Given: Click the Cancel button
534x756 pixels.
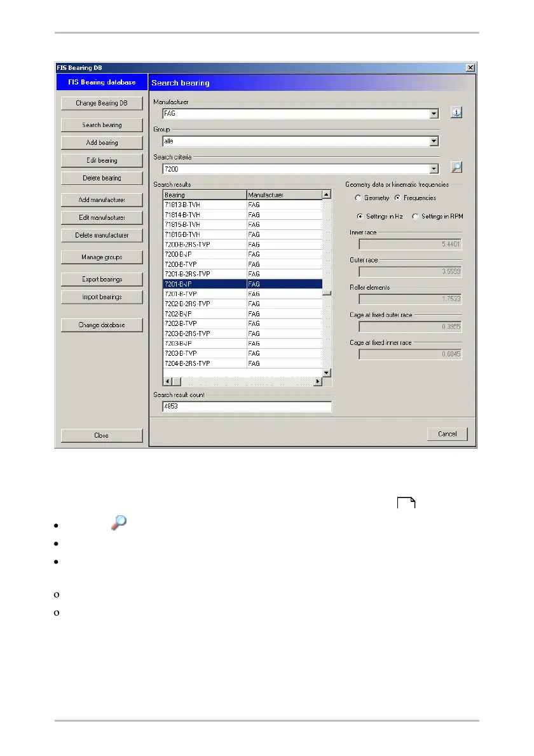Looking at the screenshot, I should [447, 434].
